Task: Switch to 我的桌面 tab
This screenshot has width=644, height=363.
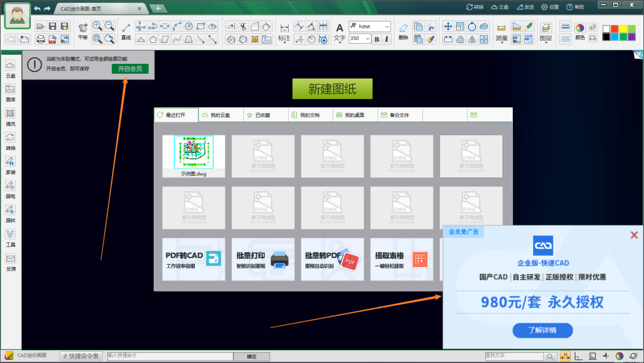Action: pos(355,115)
